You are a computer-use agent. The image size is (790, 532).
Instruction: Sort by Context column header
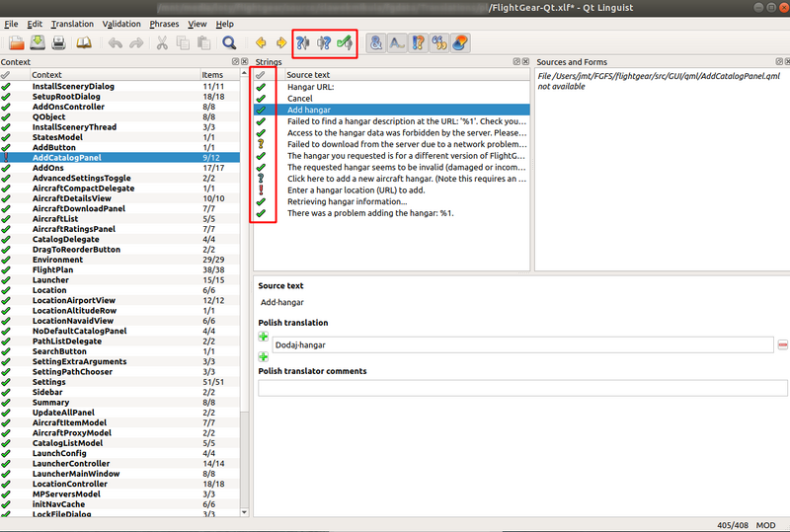115,75
